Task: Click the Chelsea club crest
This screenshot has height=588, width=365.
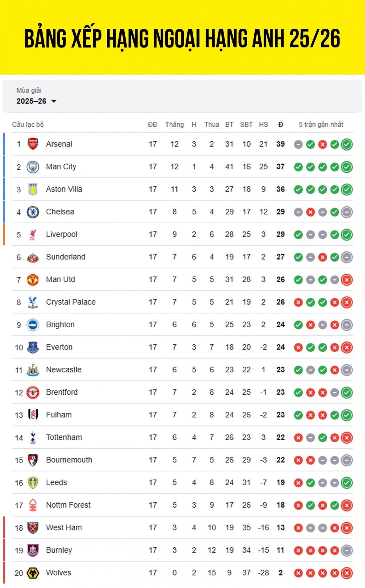Action: (x=33, y=212)
